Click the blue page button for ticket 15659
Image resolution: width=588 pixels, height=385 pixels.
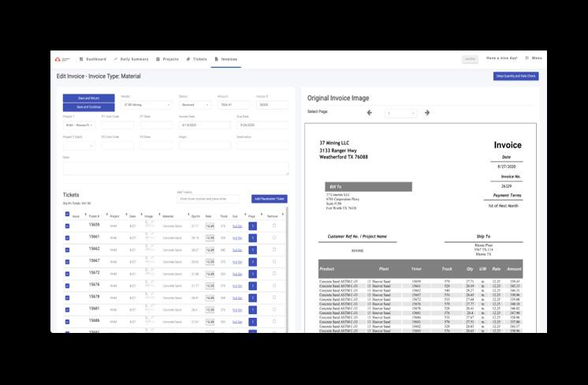pos(253,226)
